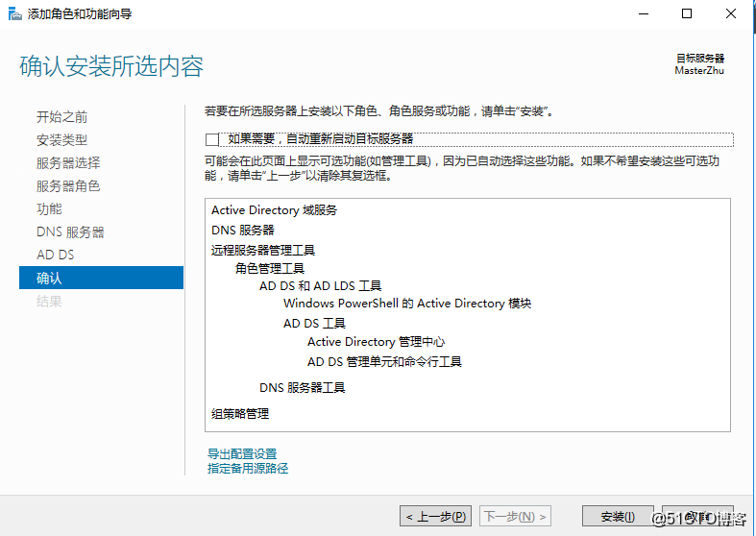This screenshot has height=536, width=756.
Task: Select the highlighted 确认 step
Action: click(x=49, y=278)
